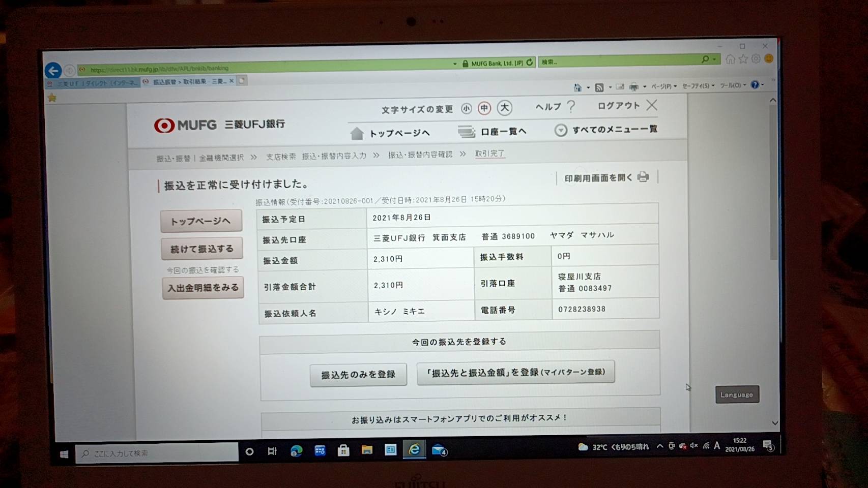Click 「振込先と振込金額」を登録 button

coord(515,373)
